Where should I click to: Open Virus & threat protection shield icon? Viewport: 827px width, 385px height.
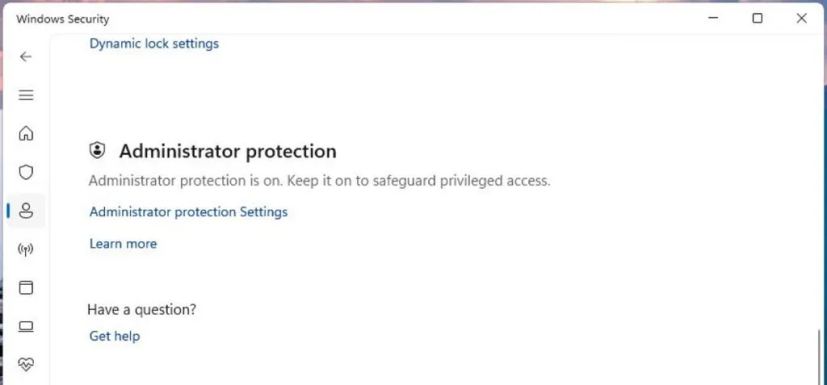pyautogui.click(x=26, y=172)
